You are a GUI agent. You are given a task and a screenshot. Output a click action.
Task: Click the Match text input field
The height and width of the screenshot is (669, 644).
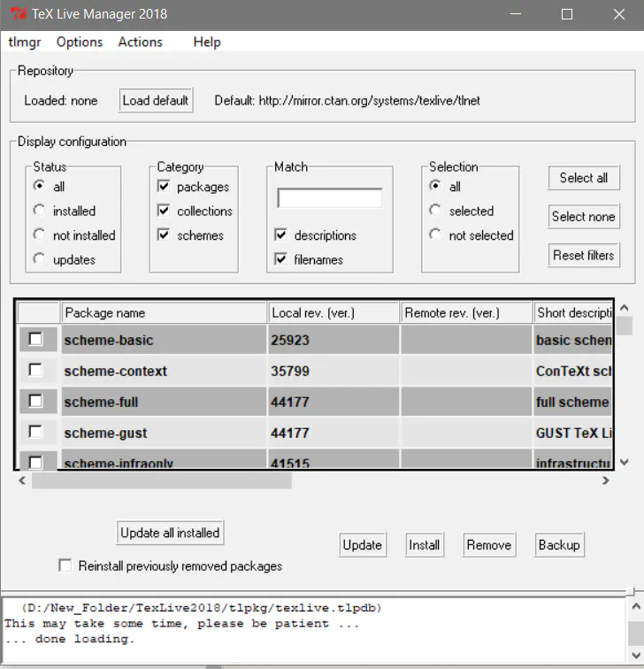click(330, 198)
